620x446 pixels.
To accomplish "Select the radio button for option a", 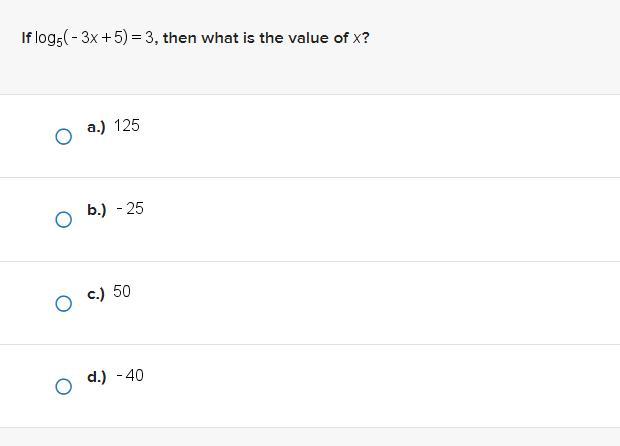I will [x=64, y=136].
